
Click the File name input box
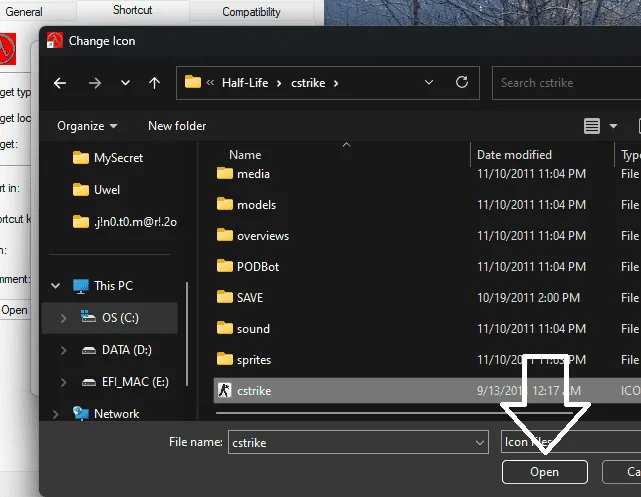point(350,442)
